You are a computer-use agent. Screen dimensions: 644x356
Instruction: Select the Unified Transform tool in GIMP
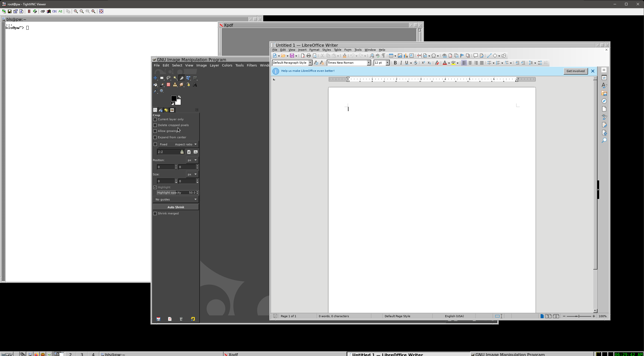pos(188,78)
